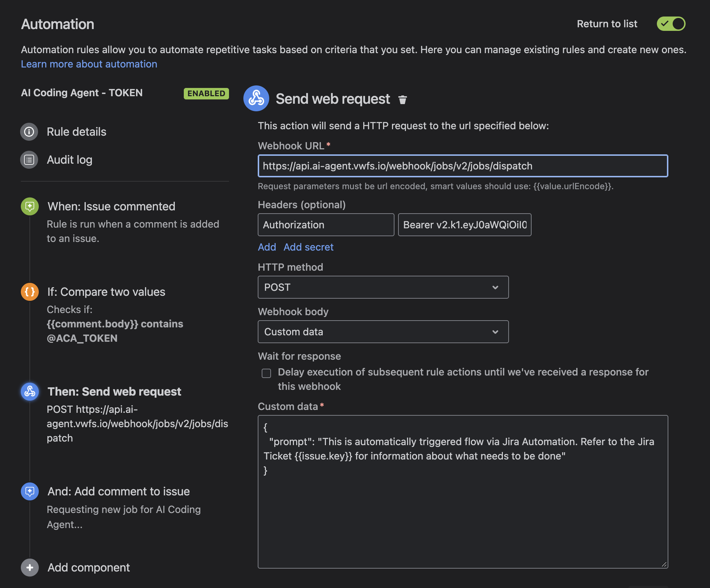Click the AI Coding Agent - TOKEN rule name
Screen dimensions: 710x588
click(82, 93)
